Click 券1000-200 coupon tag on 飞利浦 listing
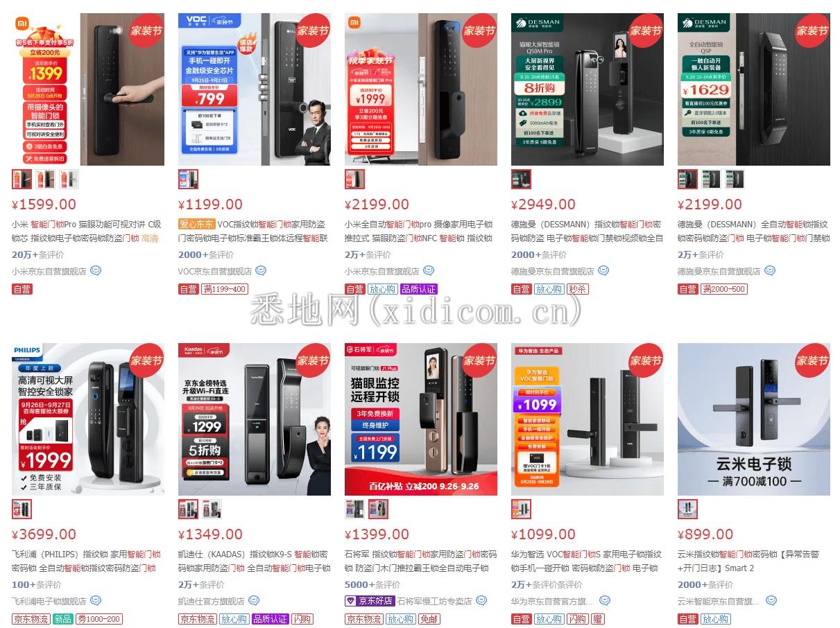840x628 pixels. pos(99,619)
